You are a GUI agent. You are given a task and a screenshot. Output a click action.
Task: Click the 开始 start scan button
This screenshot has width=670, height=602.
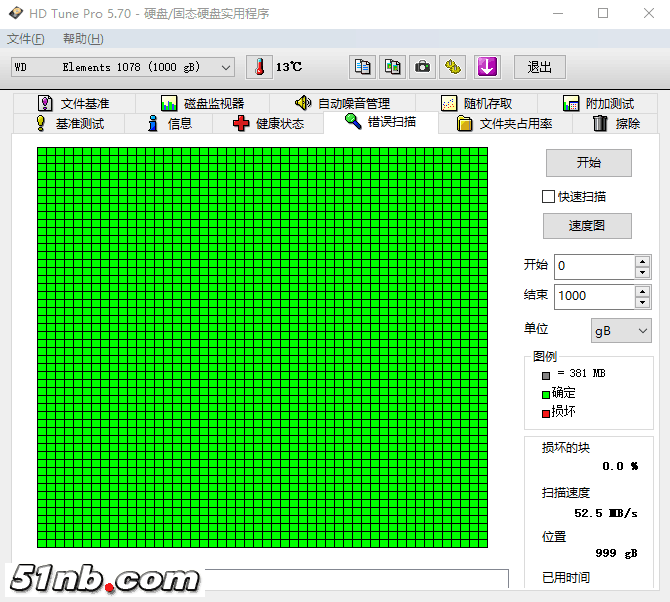pos(589,163)
